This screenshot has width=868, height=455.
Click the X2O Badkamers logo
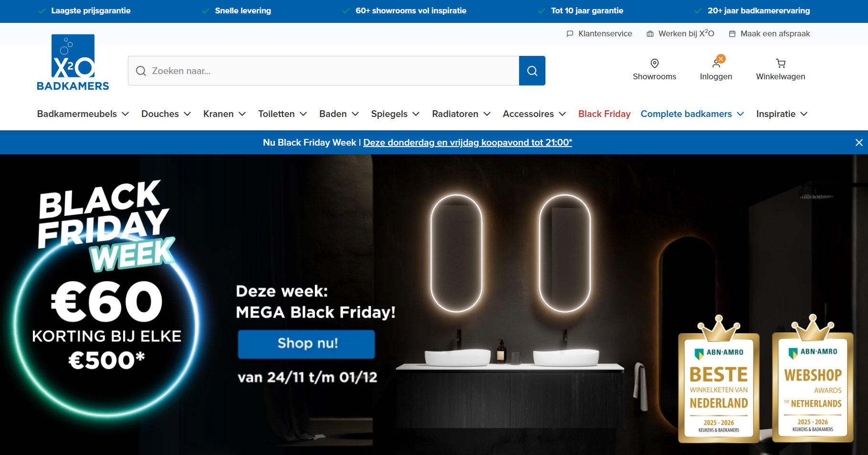point(73,63)
